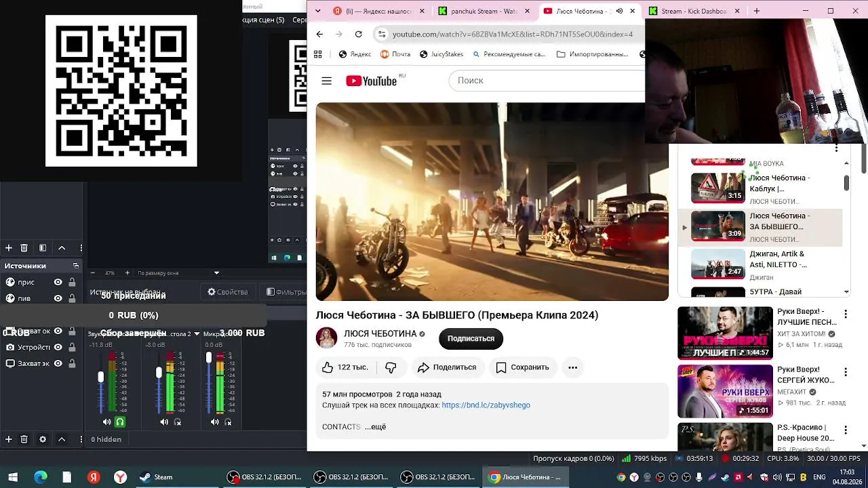Image resolution: width=868 pixels, height=488 pixels.
Task: Adjust the -11.8 dB volume fader
Action: (x=101, y=377)
